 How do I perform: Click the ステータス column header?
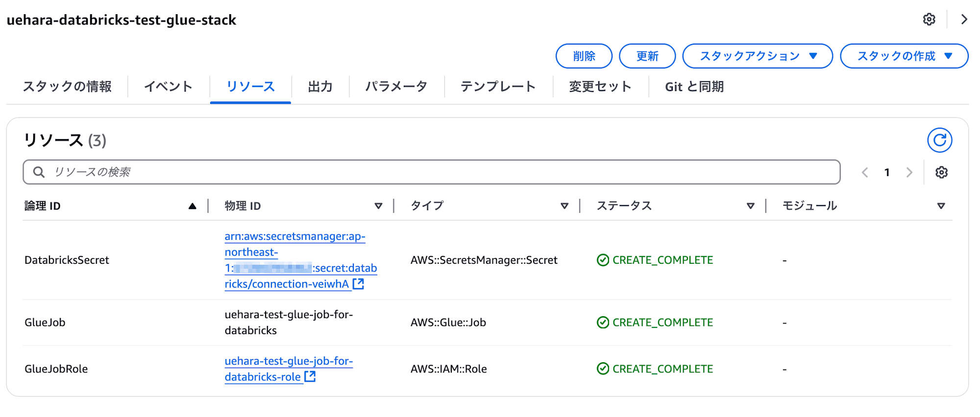[x=624, y=206]
